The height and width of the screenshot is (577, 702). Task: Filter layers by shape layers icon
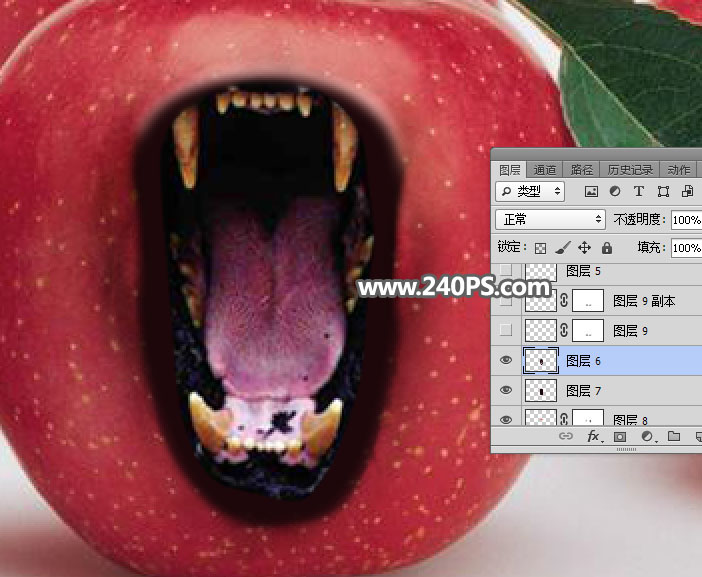[663, 192]
